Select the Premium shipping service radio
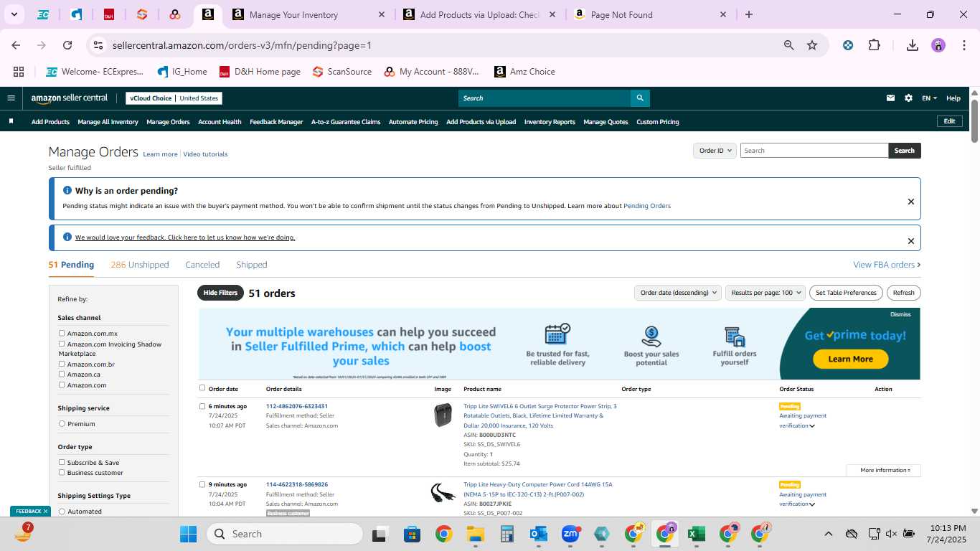The width and height of the screenshot is (980, 551). [x=62, y=423]
